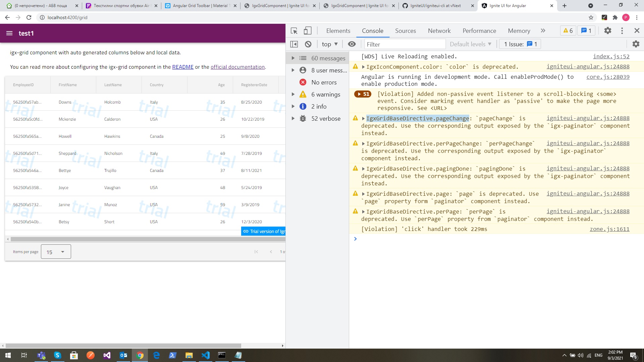Bookmark this page with star icon
Image resolution: width=644 pixels, height=362 pixels.
pos(591,17)
